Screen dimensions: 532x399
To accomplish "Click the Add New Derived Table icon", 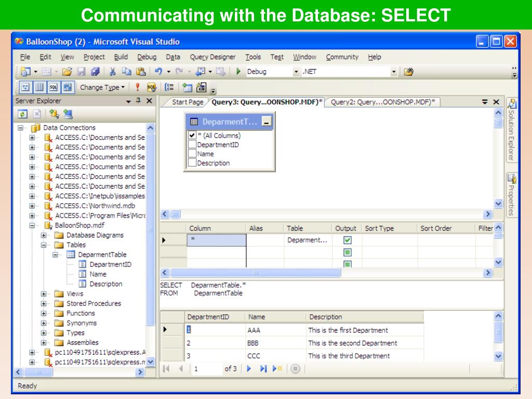I will coord(201,87).
